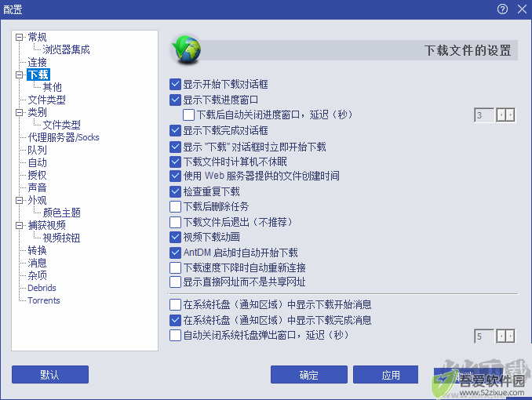This screenshot has height=400, width=532.
Task: Uncheck 显示开始下载对话框
Action: (x=175, y=84)
